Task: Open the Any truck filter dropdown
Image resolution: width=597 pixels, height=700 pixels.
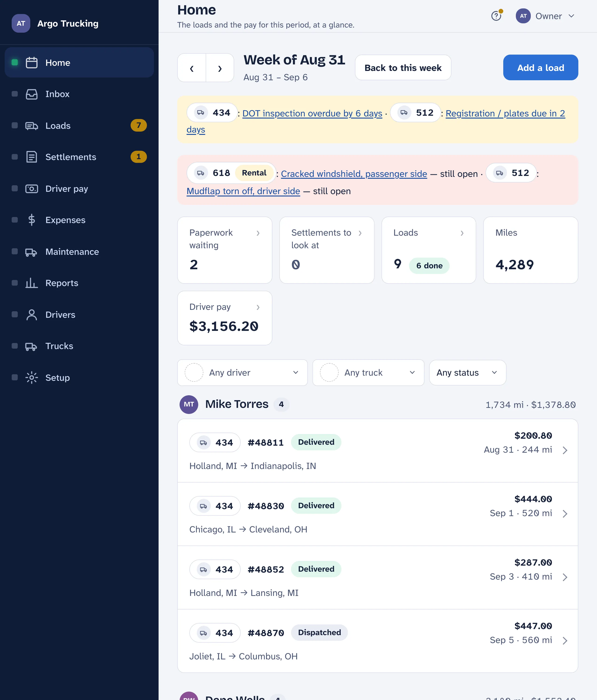Action: tap(368, 373)
